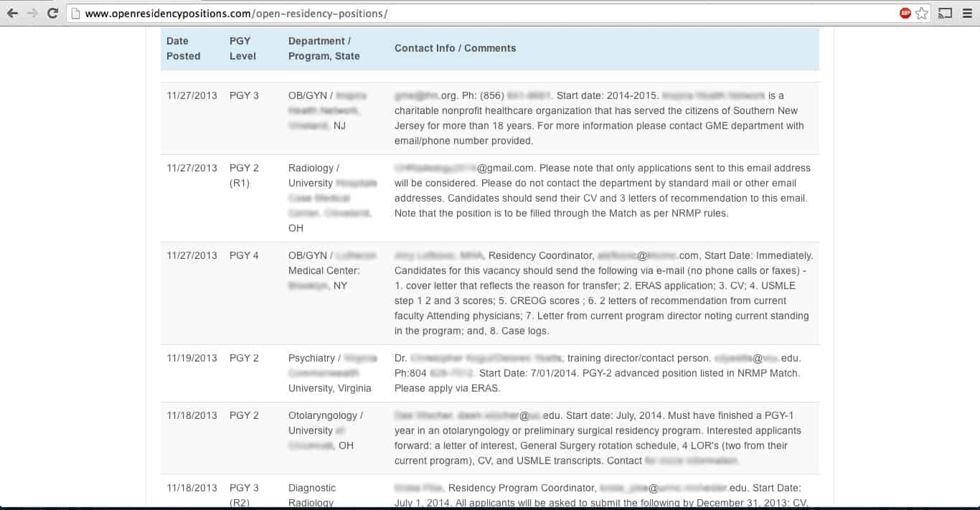Click the OB/GYN Medical Center NY cell
This screenshot has width=980, height=510.
pyautogui.click(x=332, y=270)
